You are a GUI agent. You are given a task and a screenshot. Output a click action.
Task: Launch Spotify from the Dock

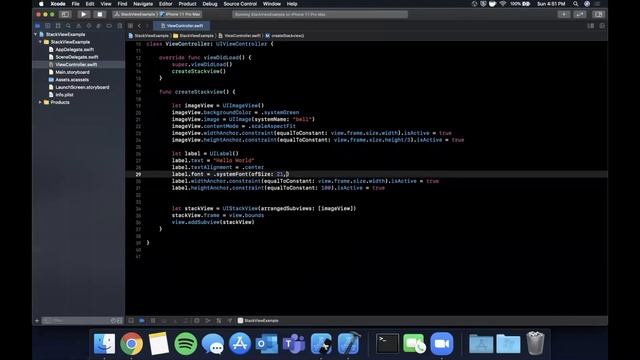(186, 343)
